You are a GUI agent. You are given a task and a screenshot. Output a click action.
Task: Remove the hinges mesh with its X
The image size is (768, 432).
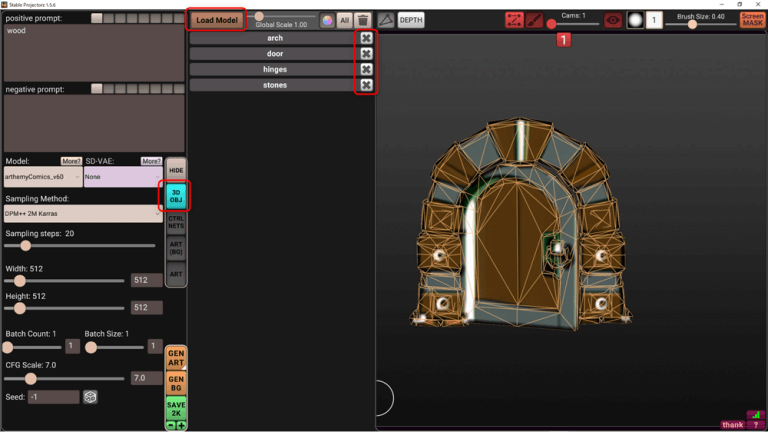tap(366, 70)
